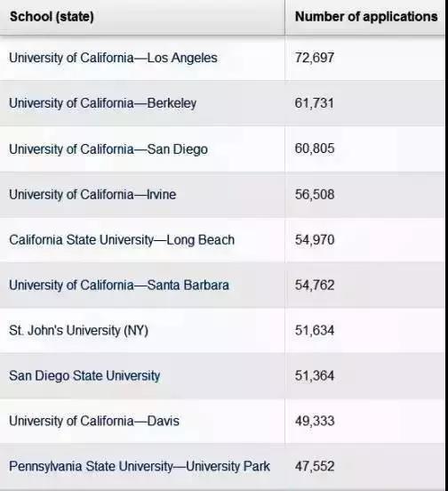Click the 72,697 applications cell
448x491 pixels.
click(x=315, y=58)
